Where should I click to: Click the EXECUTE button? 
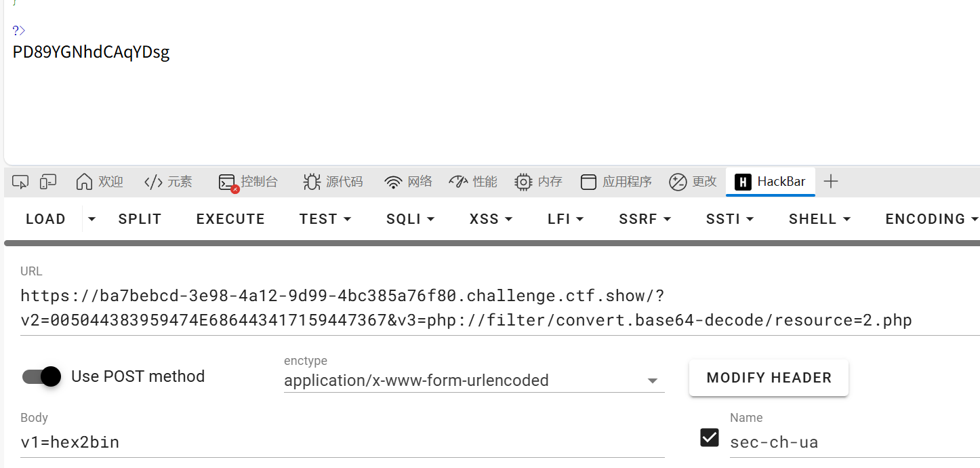(230, 219)
